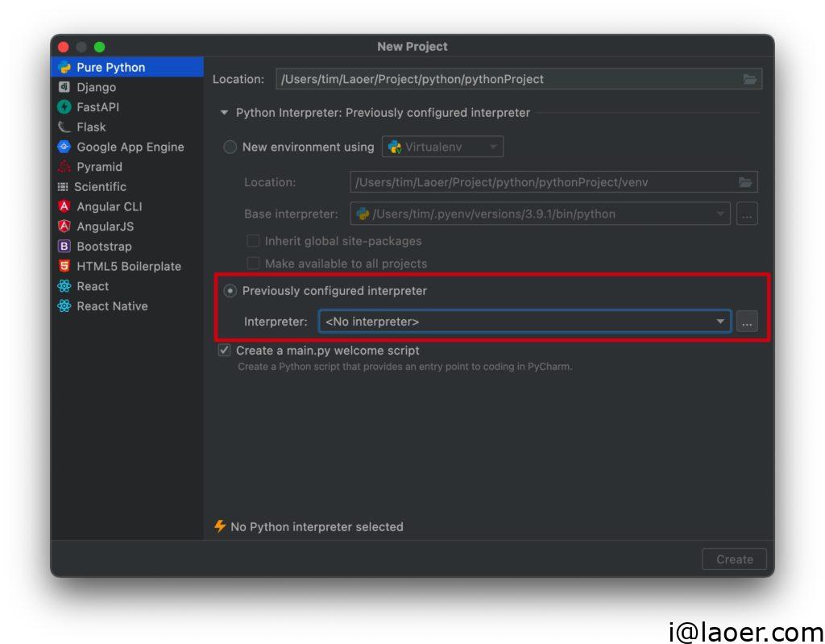This screenshot has height=644, width=825.
Task: Click the Pyramid project icon
Action: pos(64,167)
